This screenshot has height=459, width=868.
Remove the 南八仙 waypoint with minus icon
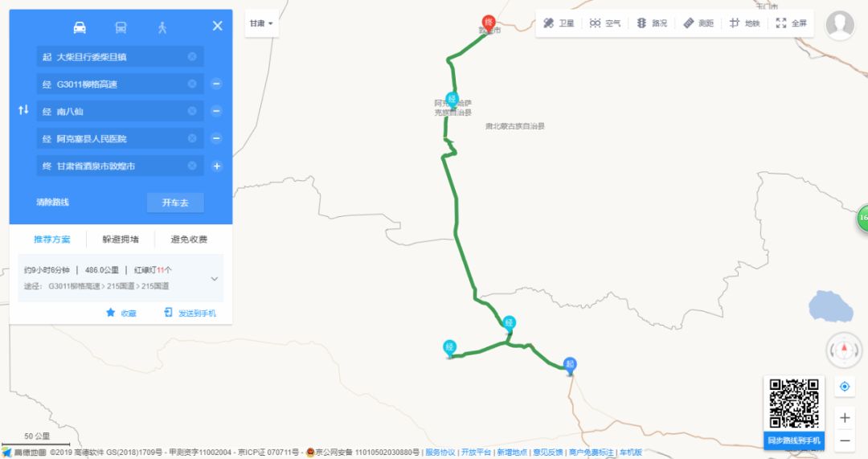216,111
